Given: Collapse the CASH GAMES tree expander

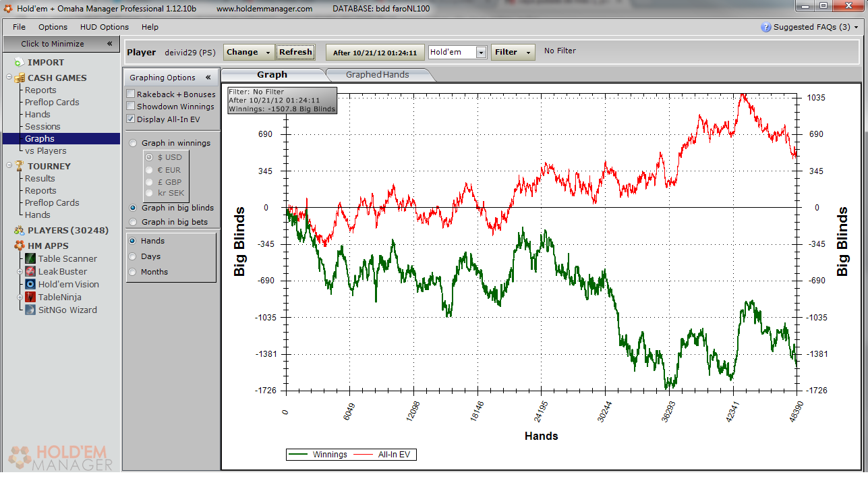Looking at the screenshot, I should click(9, 78).
